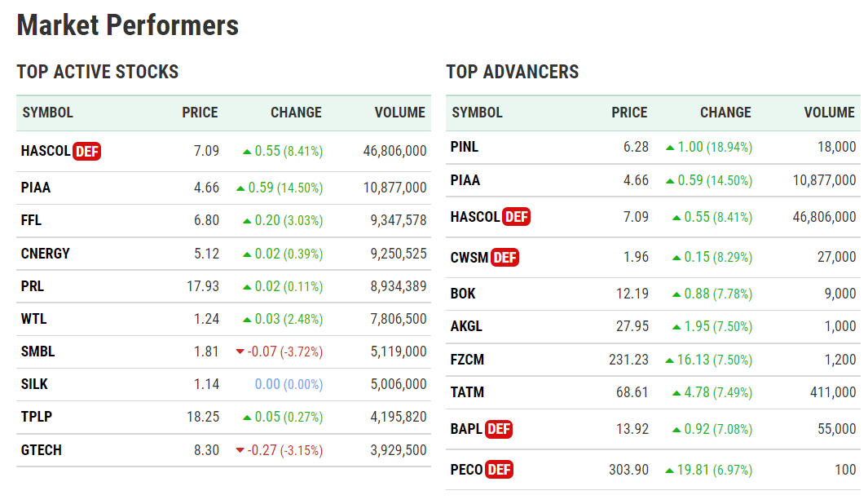This screenshot has height=504, width=868.
Task: Click DEF badge beside HASCOL in Top Advancers
Action: pyautogui.click(x=517, y=217)
